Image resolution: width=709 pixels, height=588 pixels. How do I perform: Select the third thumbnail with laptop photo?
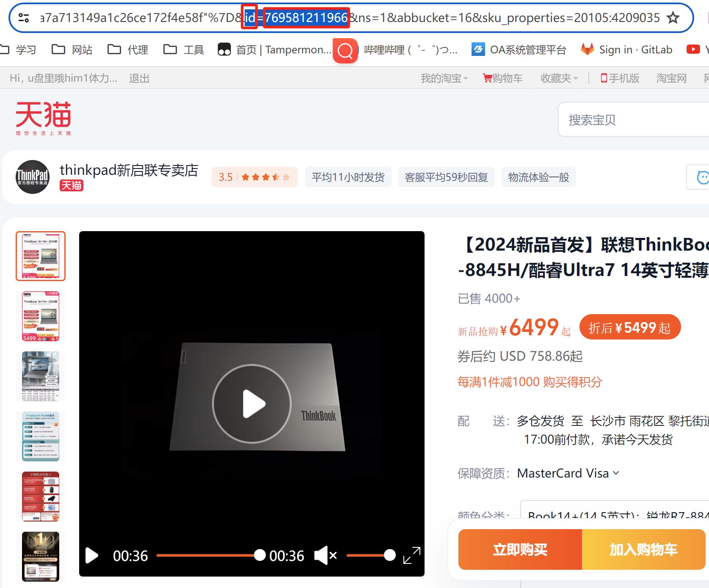(x=41, y=376)
